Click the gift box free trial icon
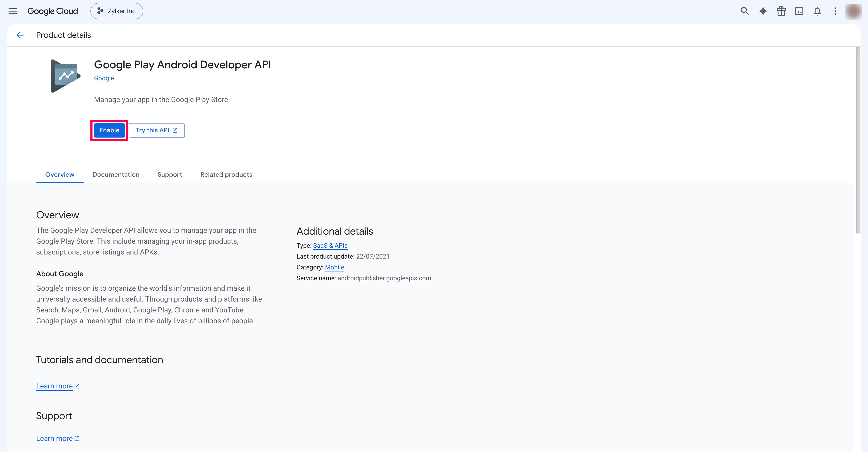Image resolution: width=868 pixels, height=452 pixels. 781,11
